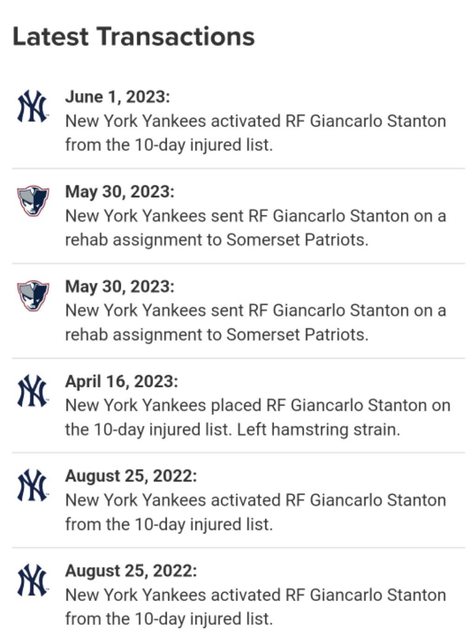
Task: Click the first August 25, 2022 date label
Action: pos(131,476)
